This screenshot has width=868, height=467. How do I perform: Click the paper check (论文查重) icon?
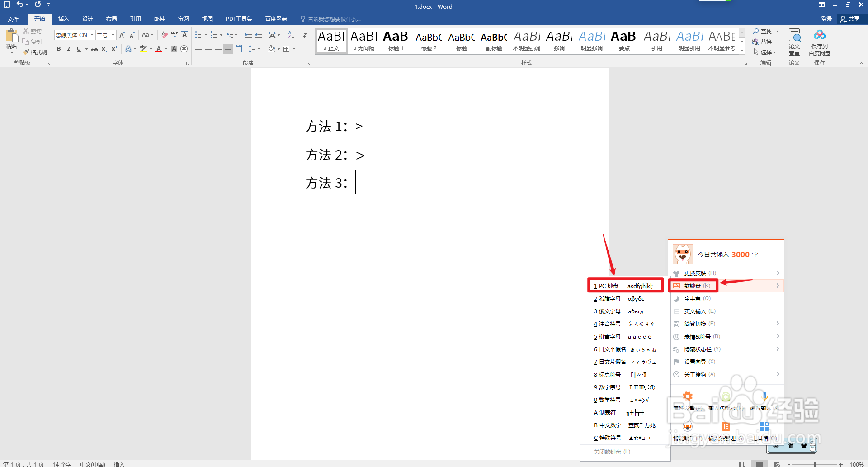point(794,42)
